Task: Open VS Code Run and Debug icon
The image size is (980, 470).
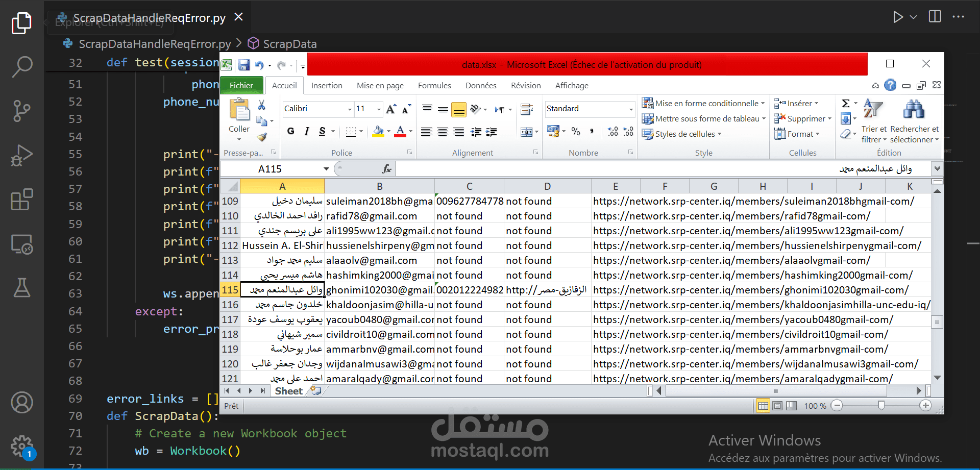Action: coord(22,155)
